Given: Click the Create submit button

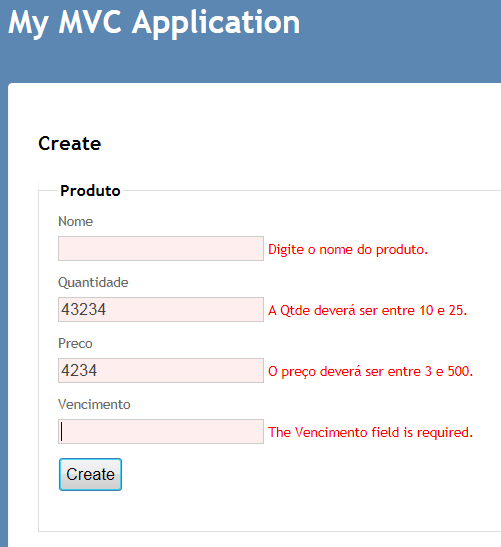Looking at the screenshot, I should tap(90, 474).
